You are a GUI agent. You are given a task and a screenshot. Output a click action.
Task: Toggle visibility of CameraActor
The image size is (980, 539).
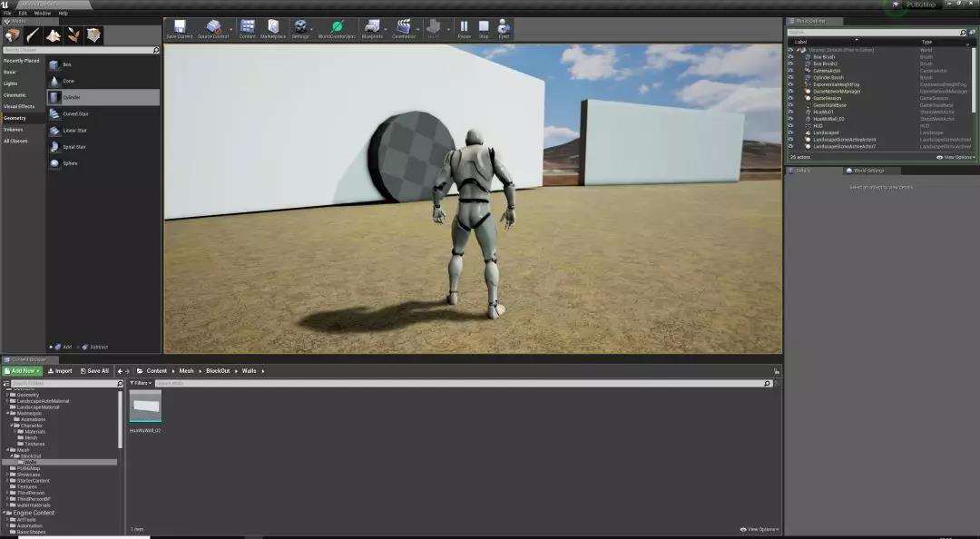click(x=790, y=71)
